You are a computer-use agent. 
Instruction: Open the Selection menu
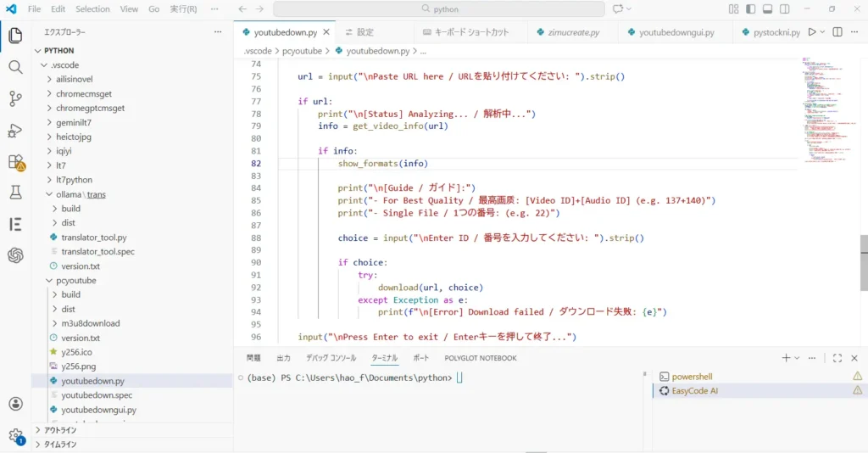pyautogui.click(x=92, y=8)
